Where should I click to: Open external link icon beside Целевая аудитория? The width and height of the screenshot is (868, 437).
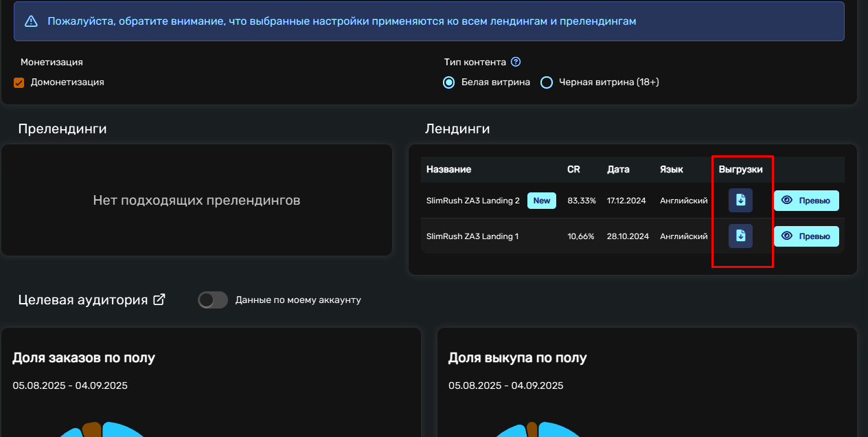pyautogui.click(x=159, y=300)
